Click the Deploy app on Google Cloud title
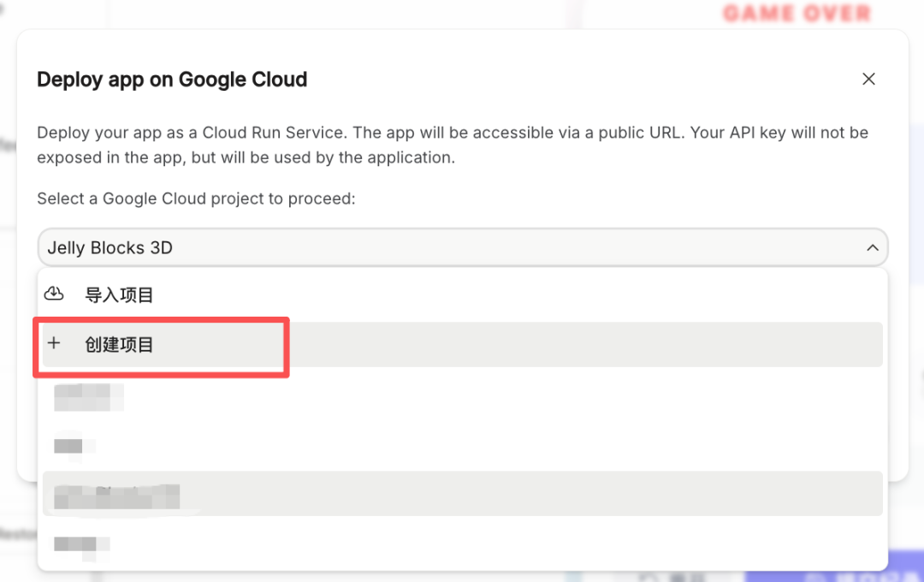 (172, 80)
